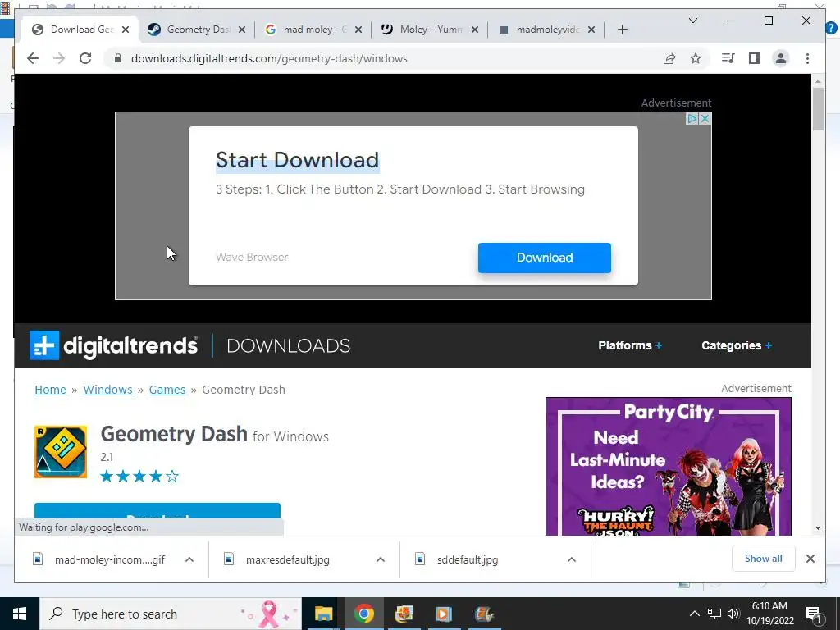Open Chrome three-dot menu

tap(807, 58)
